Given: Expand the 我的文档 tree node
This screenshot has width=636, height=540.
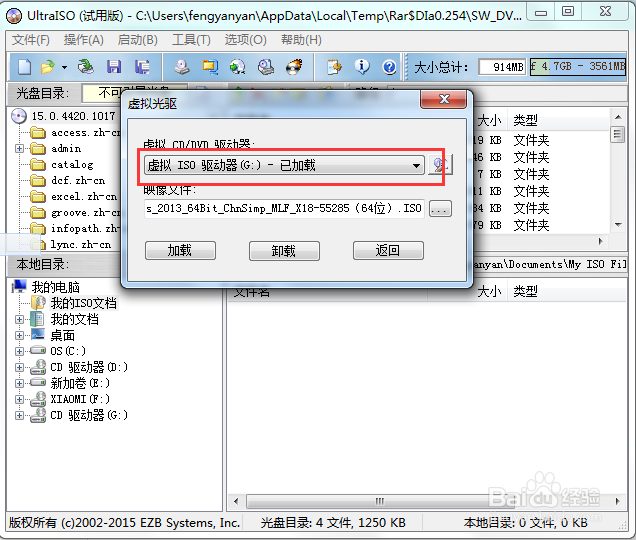Looking at the screenshot, I should tap(19, 320).
